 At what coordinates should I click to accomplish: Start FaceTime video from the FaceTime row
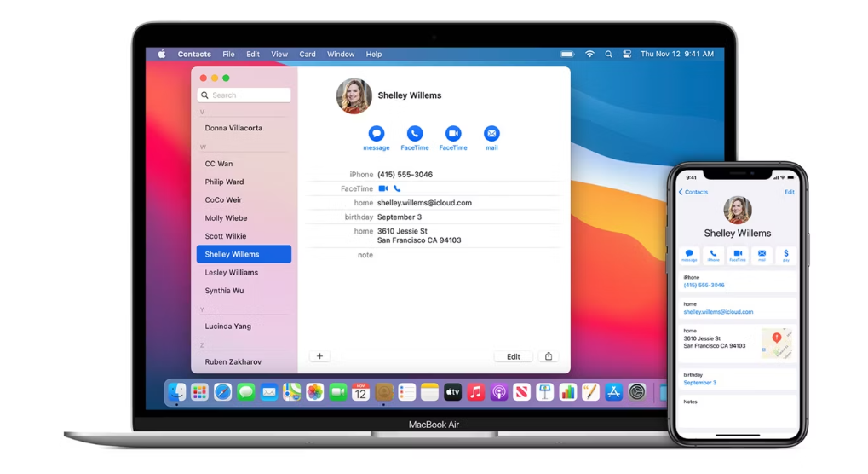383,188
